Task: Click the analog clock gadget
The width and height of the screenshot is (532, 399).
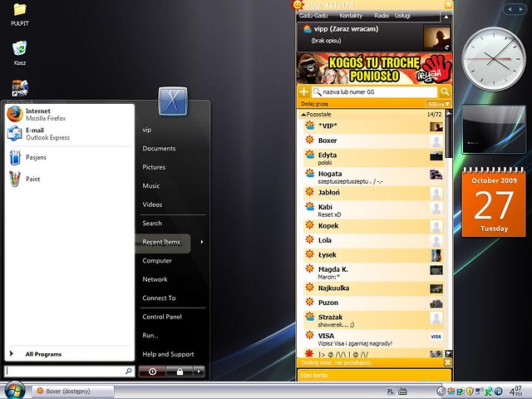Action: coord(494,59)
